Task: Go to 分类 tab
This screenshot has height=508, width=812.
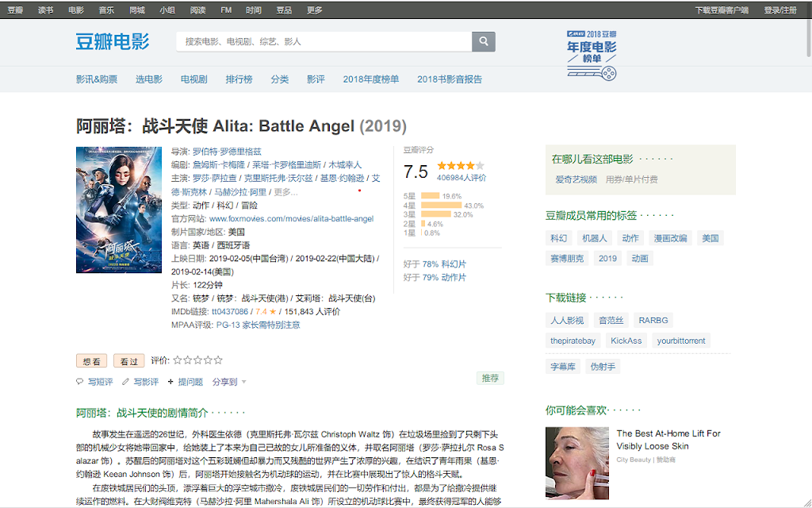Action: point(280,79)
